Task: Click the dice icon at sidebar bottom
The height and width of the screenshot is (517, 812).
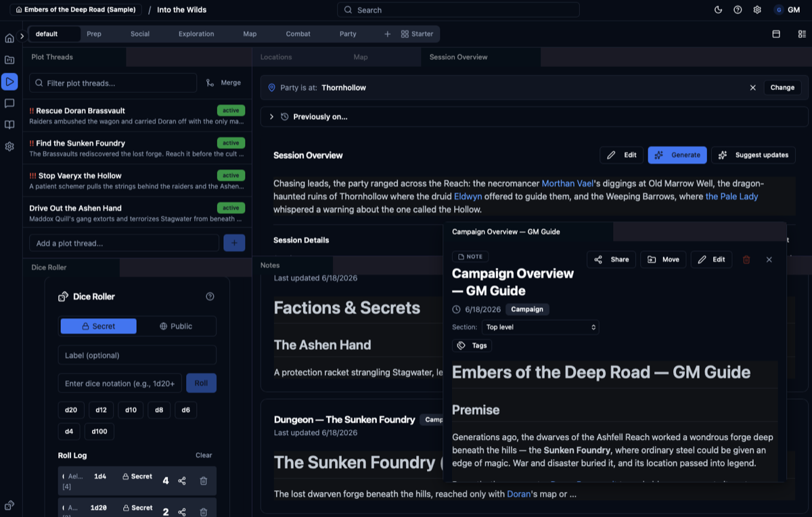Action: pyautogui.click(x=9, y=505)
